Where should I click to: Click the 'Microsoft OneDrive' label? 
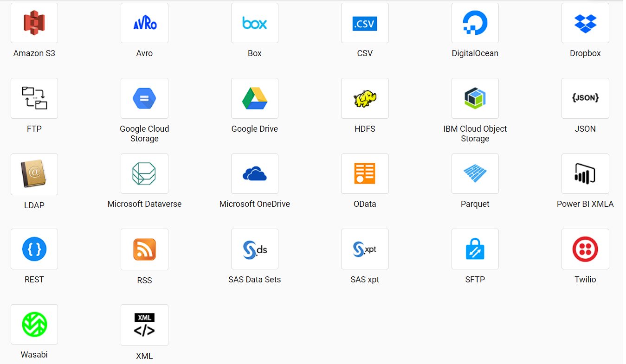tap(255, 204)
